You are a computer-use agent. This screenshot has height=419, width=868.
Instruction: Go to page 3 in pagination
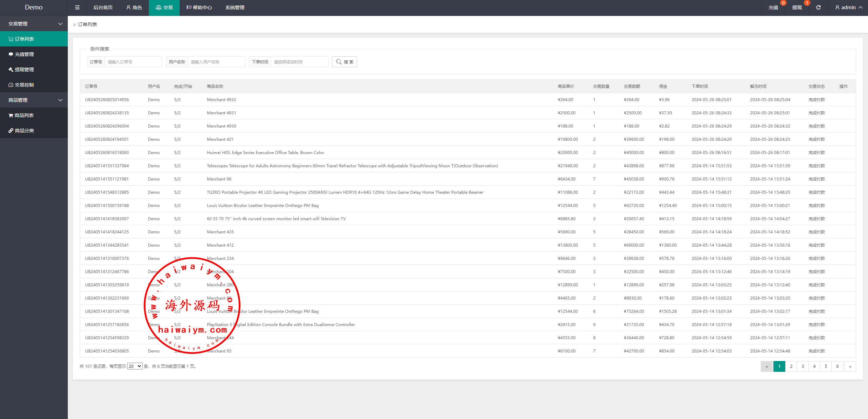coord(803,366)
